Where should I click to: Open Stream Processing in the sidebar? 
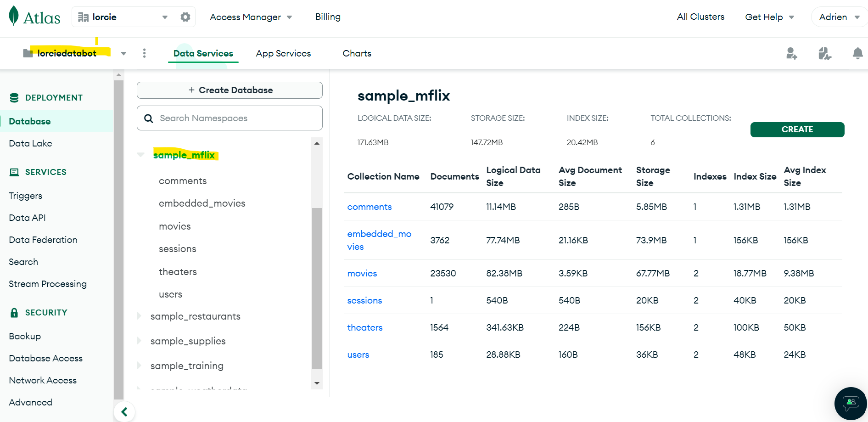pyautogui.click(x=48, y=284)
